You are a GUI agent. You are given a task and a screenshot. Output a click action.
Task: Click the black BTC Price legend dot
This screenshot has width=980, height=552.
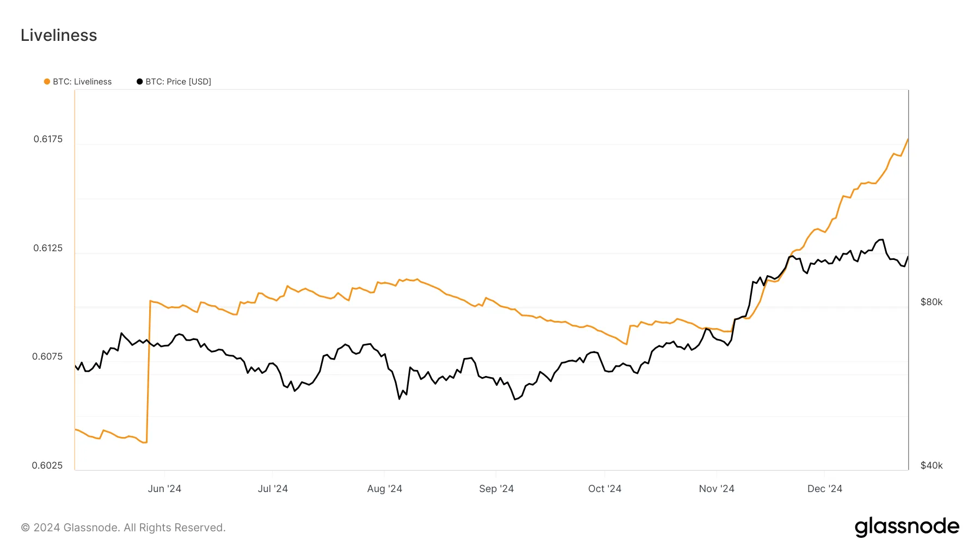[x=140, y=82]
